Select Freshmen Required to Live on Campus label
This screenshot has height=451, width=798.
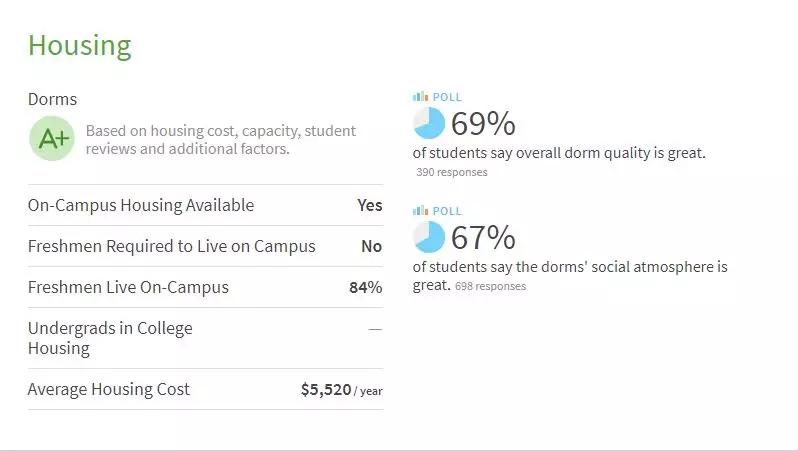tap(171, 246)
